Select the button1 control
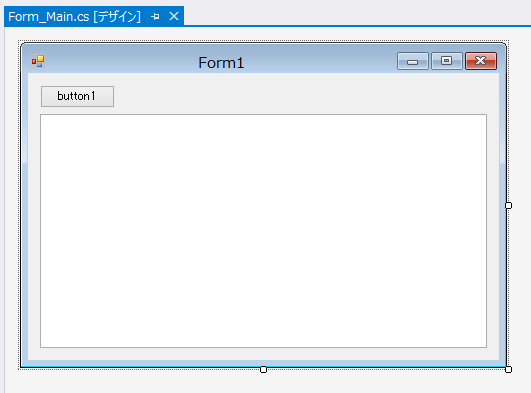 (77, 96)
